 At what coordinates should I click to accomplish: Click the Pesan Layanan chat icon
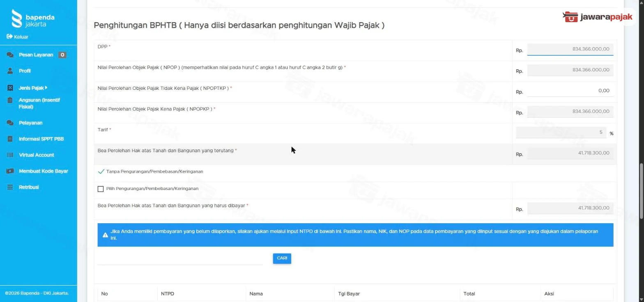[x=10, y=55]
